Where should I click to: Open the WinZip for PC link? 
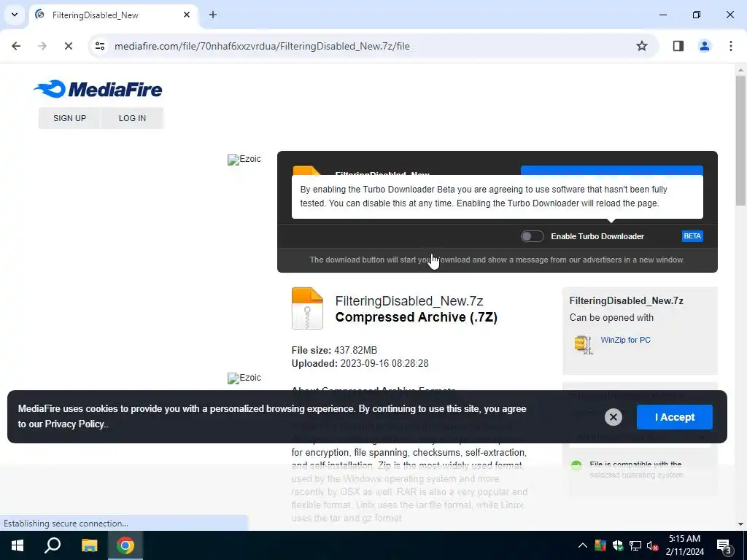click(625, 340)
